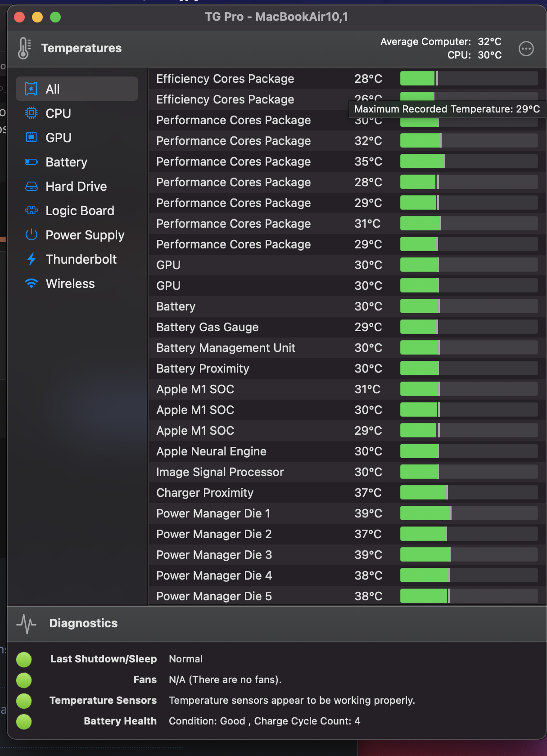Click the Diagnostics pulse icon

click(x=26, y=623)
